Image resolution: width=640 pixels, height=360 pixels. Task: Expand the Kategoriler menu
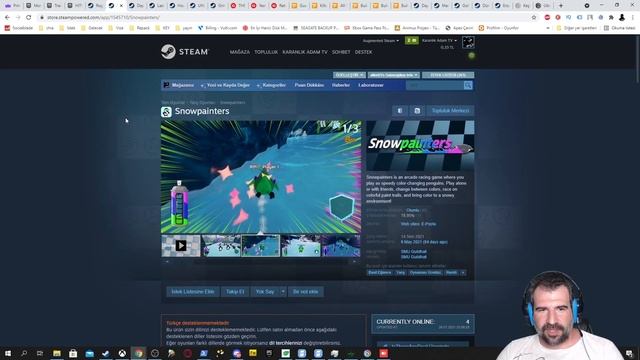point(271,85)
